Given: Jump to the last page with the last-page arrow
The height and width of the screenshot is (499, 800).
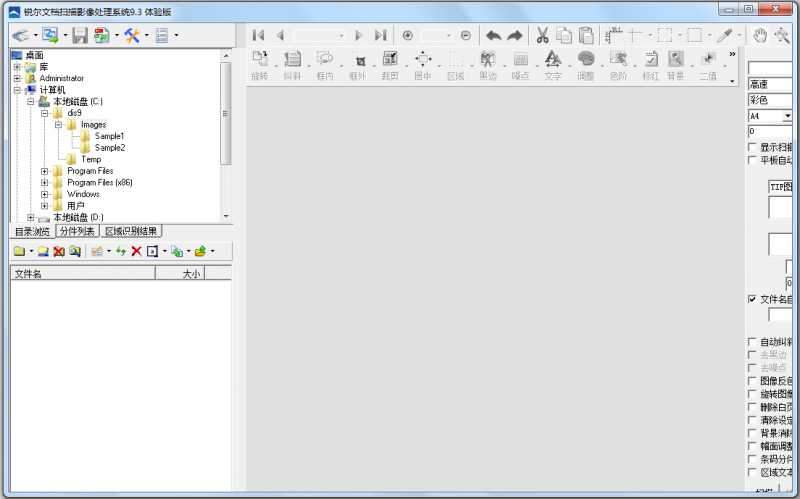Looking at the screenshot, I should [x=381, y=35].
